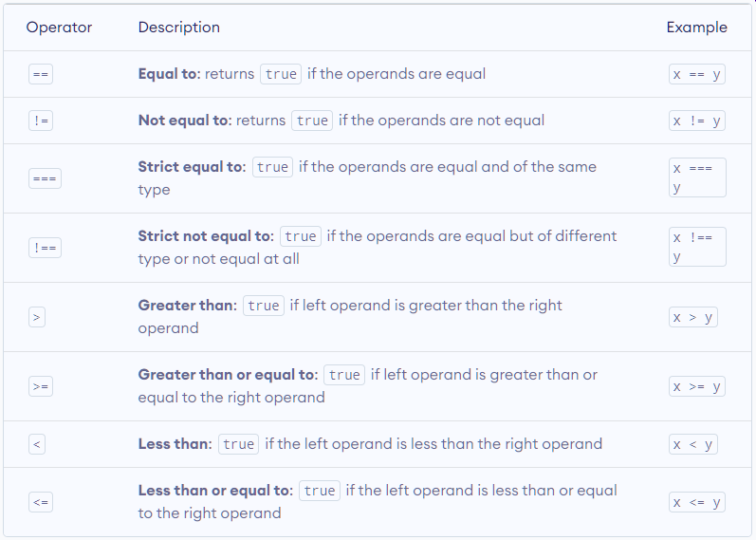756x540 pixels.
Task: Select the !== operator code badge
Action: [45, 248]
